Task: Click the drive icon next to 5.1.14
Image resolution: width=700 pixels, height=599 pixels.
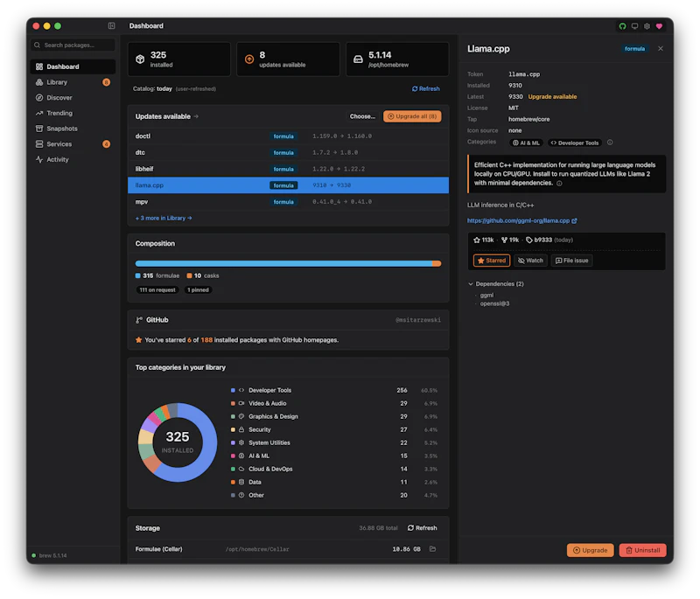Action: (358, 59)
